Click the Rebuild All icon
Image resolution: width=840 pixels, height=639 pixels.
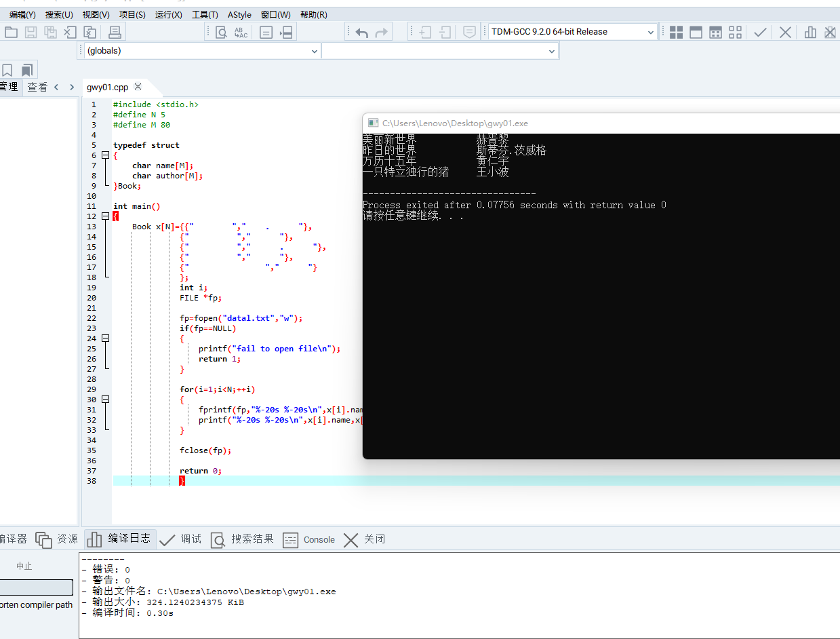click(735, 32)
